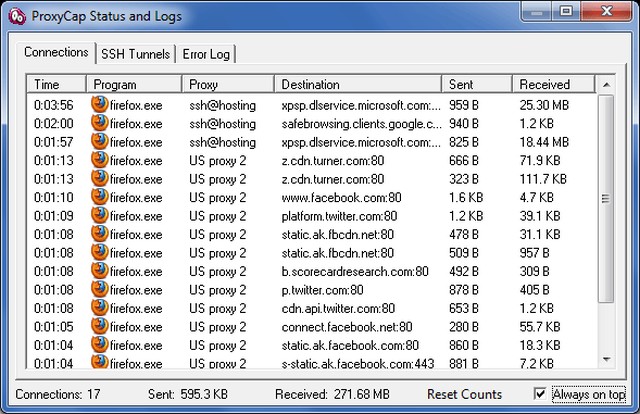The height and width of the screenshot is (414, 640).
Task: Minimize the ProxyCap window
Action: click(536, 11)
